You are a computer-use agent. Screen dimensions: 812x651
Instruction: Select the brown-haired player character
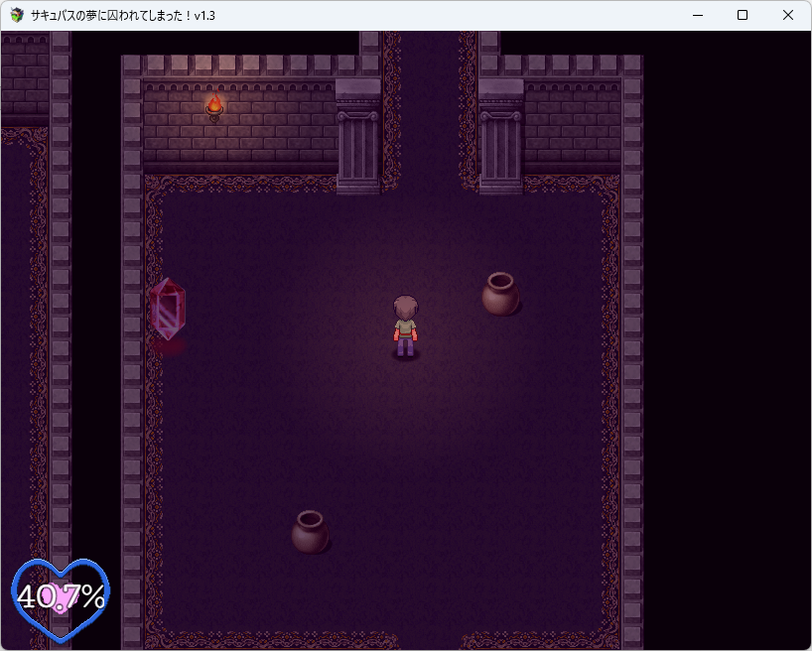[405, 326]
